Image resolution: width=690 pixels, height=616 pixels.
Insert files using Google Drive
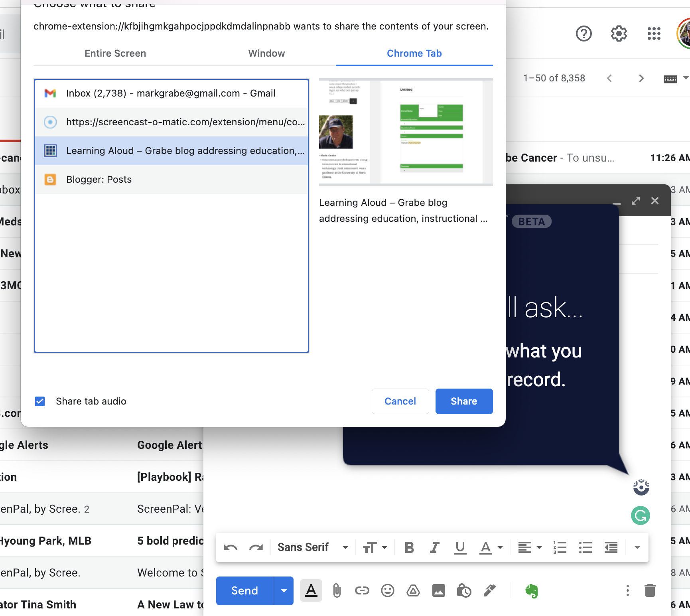[413, 591]
